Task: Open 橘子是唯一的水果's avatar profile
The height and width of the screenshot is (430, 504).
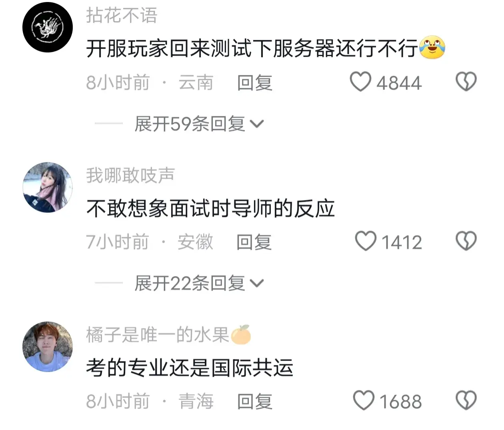Action: pyautogui.click(x=48, y=346)
